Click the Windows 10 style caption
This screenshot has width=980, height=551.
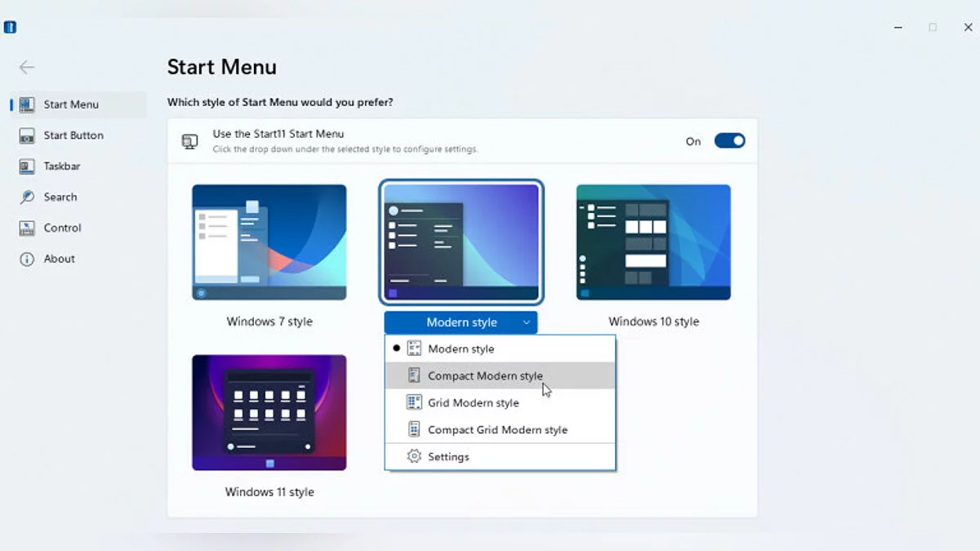click(x=653, y=322)
